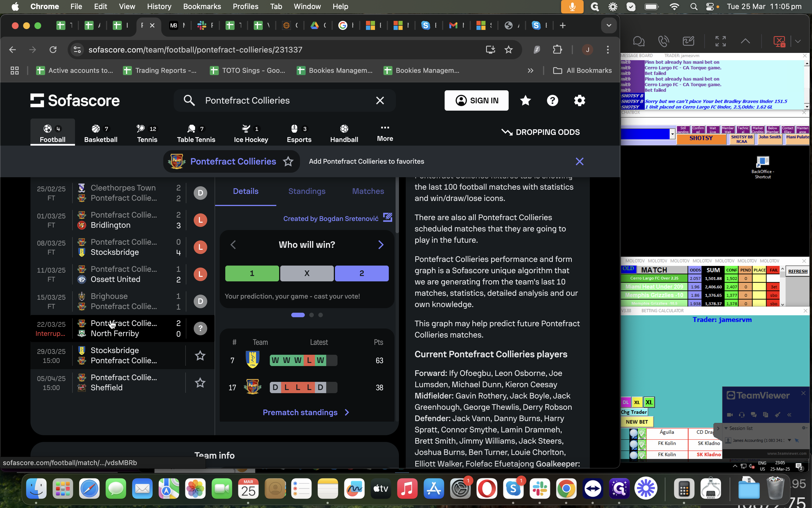Open the Prematch standings link
This screenshot has height=508, width=812.
306,412
